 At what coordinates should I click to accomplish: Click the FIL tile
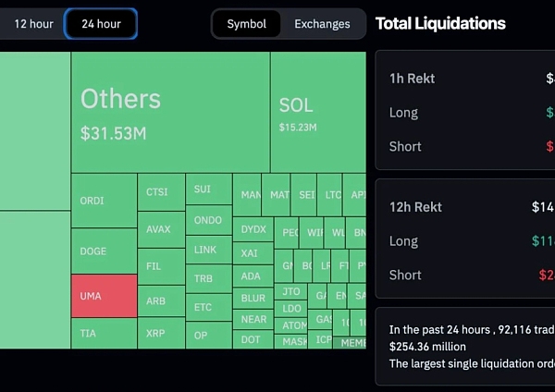161,266
